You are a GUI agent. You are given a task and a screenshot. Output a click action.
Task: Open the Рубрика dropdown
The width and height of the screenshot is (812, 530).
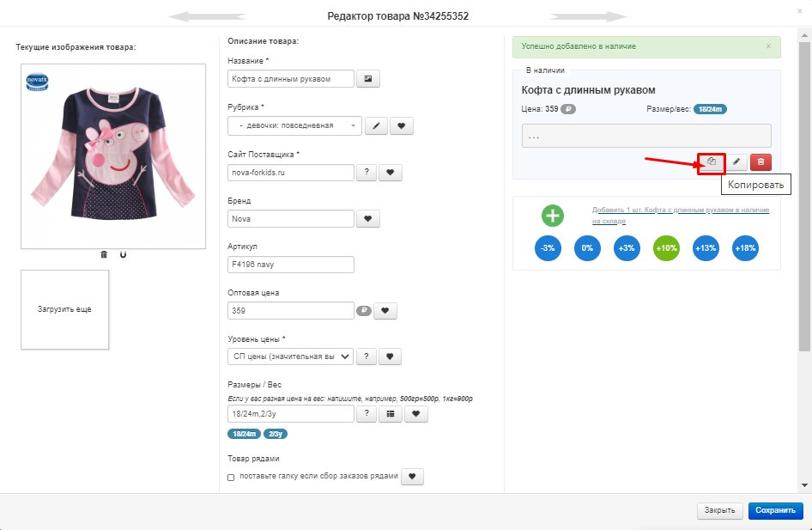(294, 126)
